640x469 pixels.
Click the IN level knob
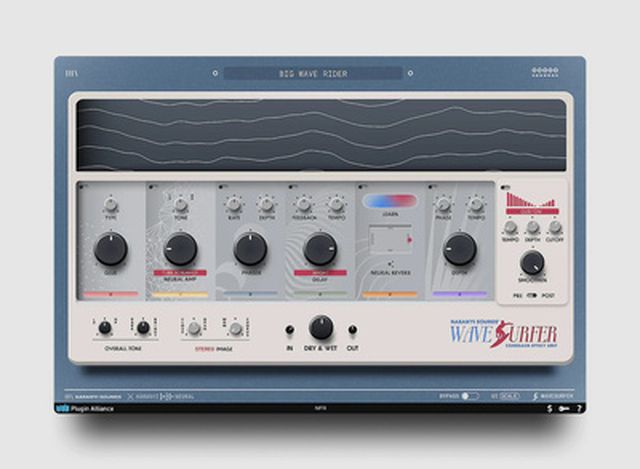coord(289,329)
